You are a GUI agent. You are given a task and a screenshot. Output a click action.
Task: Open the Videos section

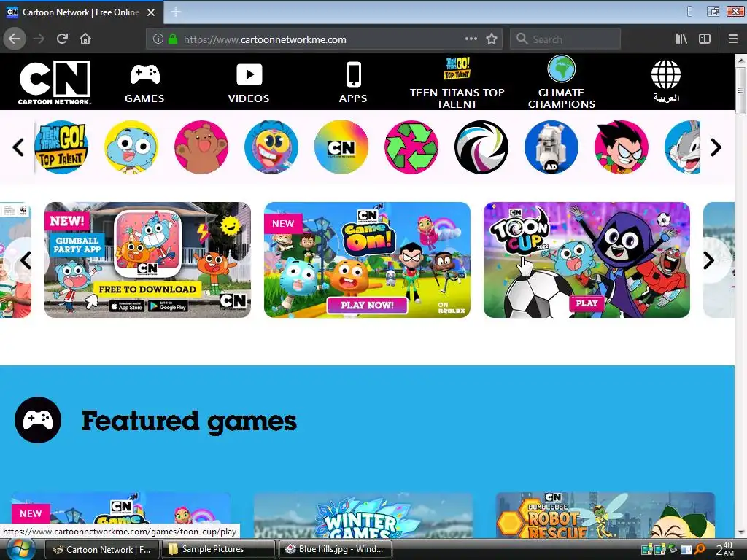click(x=249, y=83)
